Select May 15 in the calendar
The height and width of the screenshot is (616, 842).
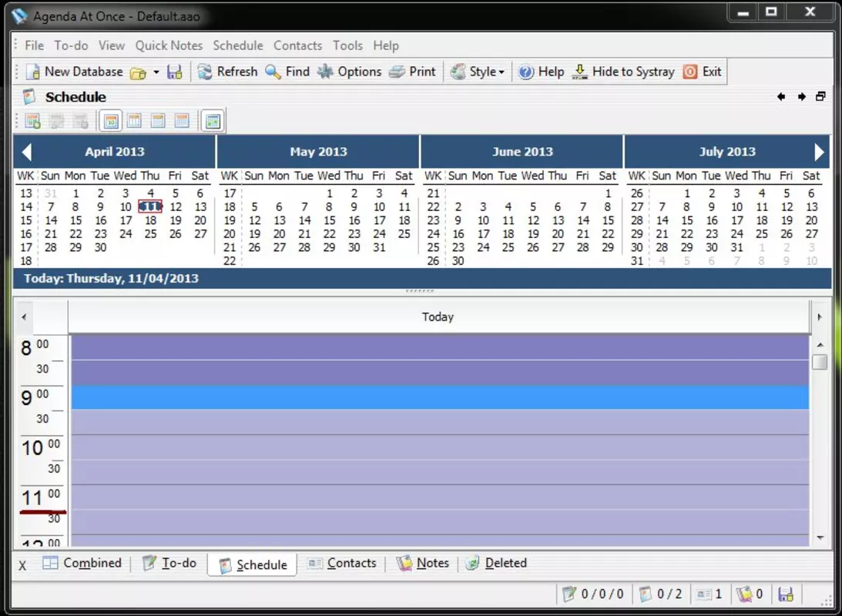click(329, 220)
